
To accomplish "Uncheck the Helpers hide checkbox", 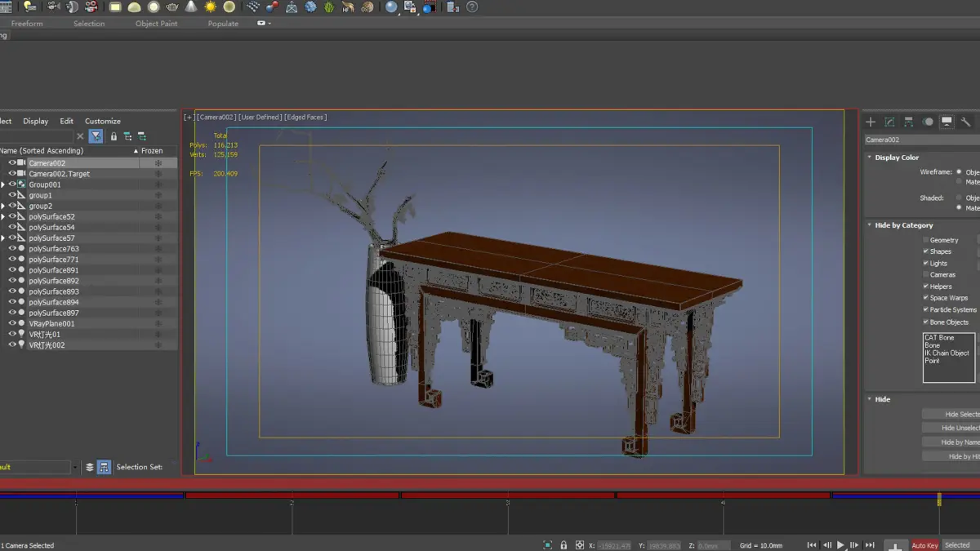I will click(x=925, y=287).
